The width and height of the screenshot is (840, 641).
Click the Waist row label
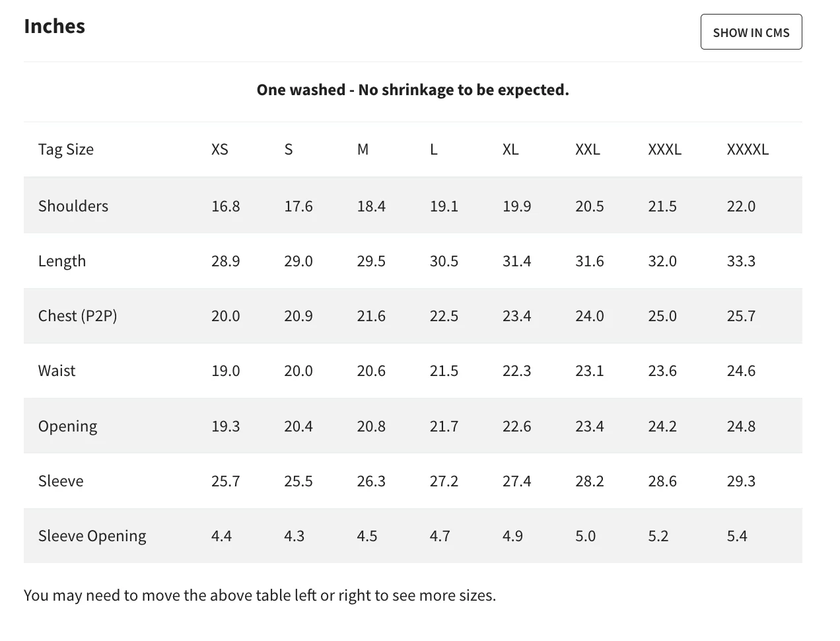(x=57, y=371)
